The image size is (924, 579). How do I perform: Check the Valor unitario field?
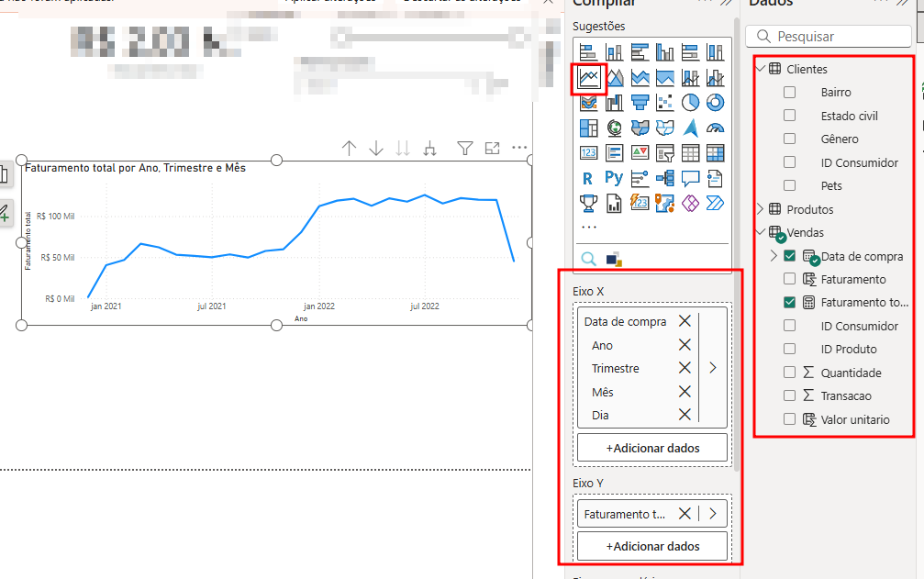point(790,419)
